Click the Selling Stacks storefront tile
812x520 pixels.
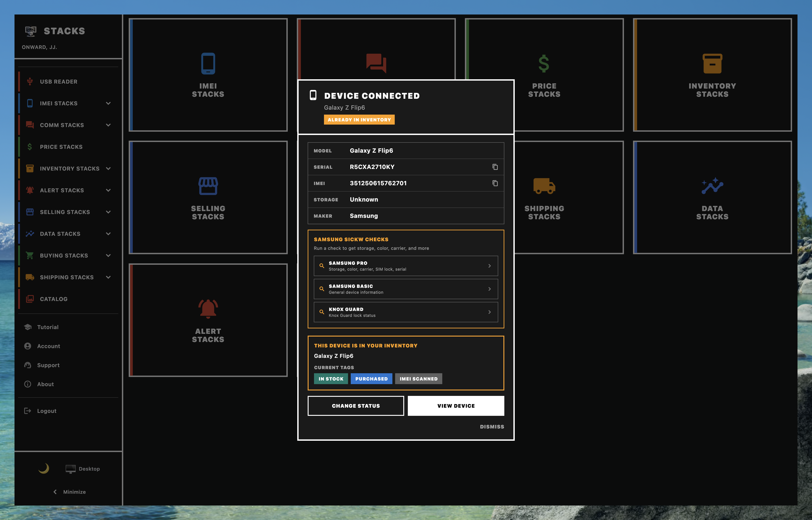(x=208, y=197)
